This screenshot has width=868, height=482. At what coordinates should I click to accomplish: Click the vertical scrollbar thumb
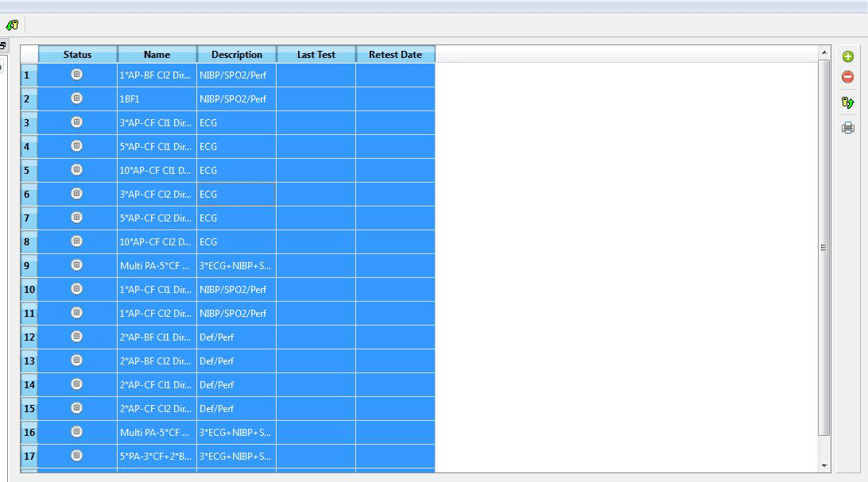(x=824, y=248)
